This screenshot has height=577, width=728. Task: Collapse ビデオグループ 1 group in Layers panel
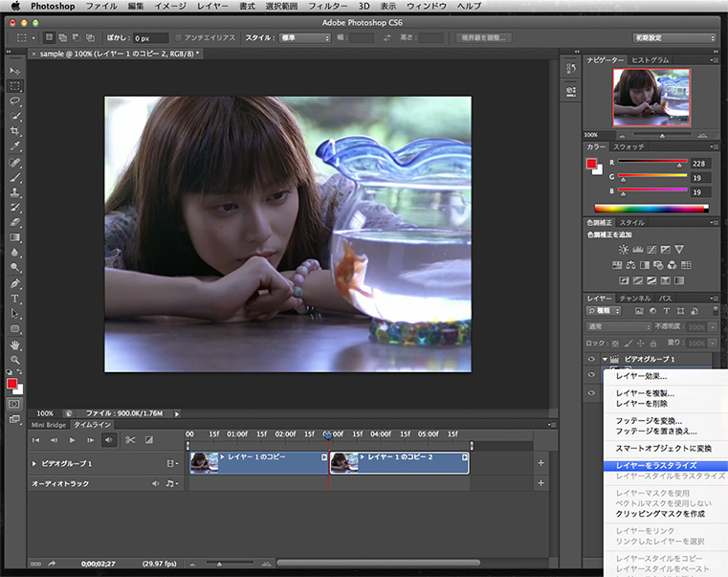coord(605,359)
